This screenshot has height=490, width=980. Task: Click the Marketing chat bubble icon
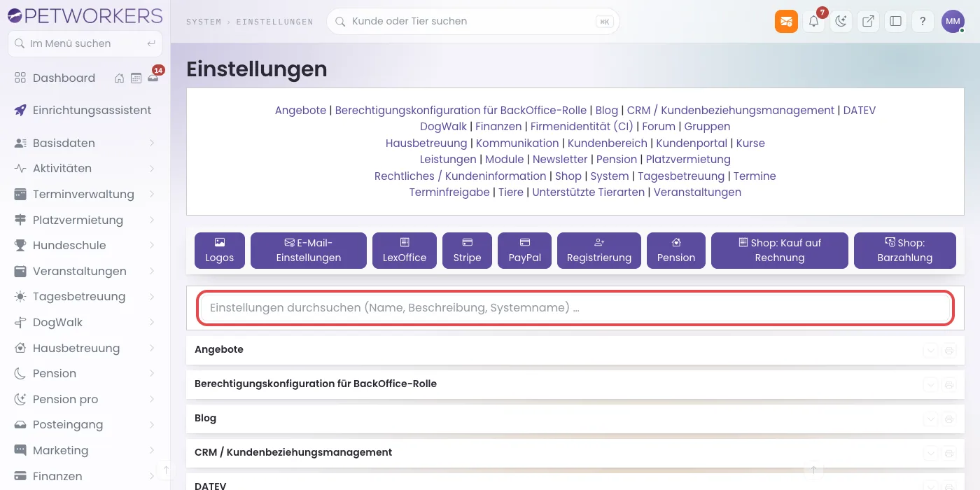(x=20, y=451)
